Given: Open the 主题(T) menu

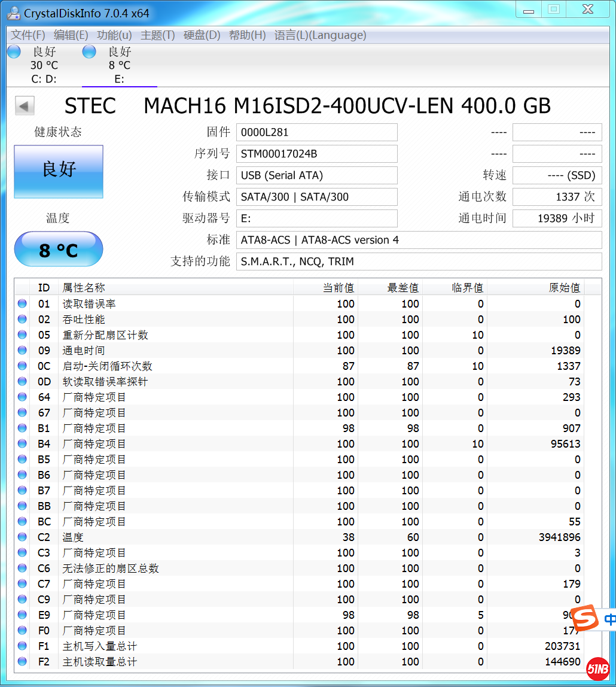Looking at the screenshot, I should pos(158,35).
